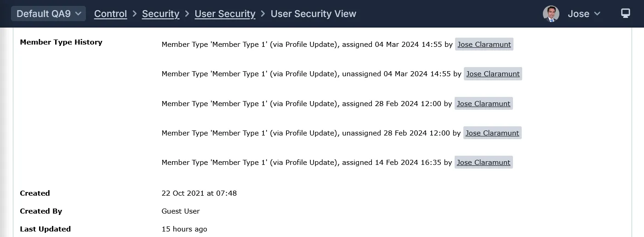Image resolution: width=644 pixels, height=237 pixels.
Task: Click Jose's profile avatar picture
Action: (551, 14)
